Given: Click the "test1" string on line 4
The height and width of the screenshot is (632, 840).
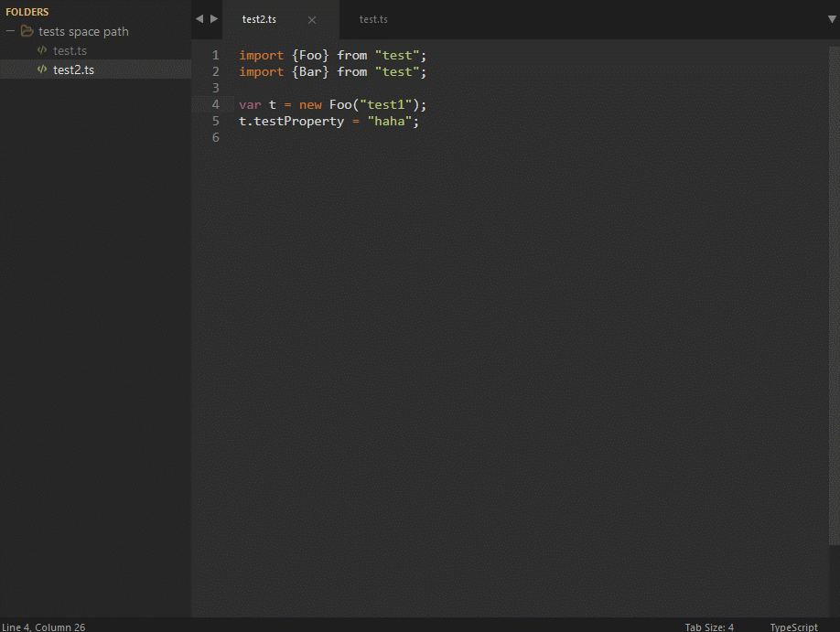Looking at the screenshot, I should click(x=386, y=104).
